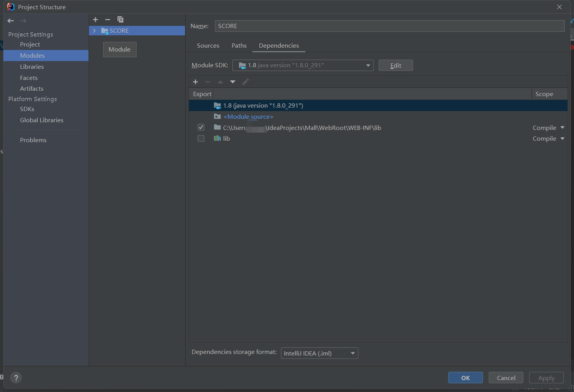Select Modules in Project Settings
The height and width of the screenshot is (392, 574).
tap(32, 56)
